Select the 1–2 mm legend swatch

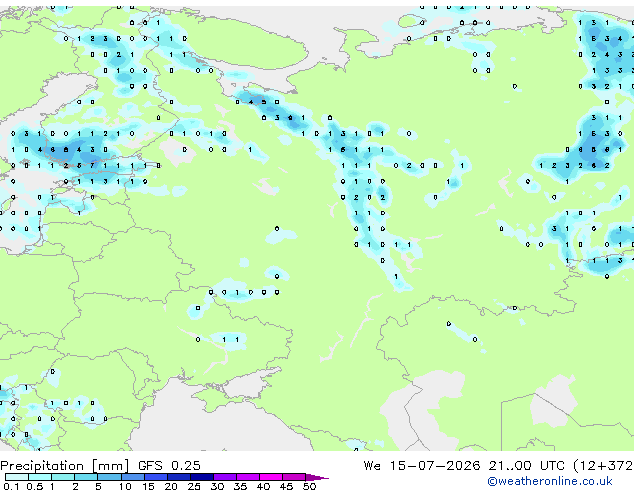63,477
